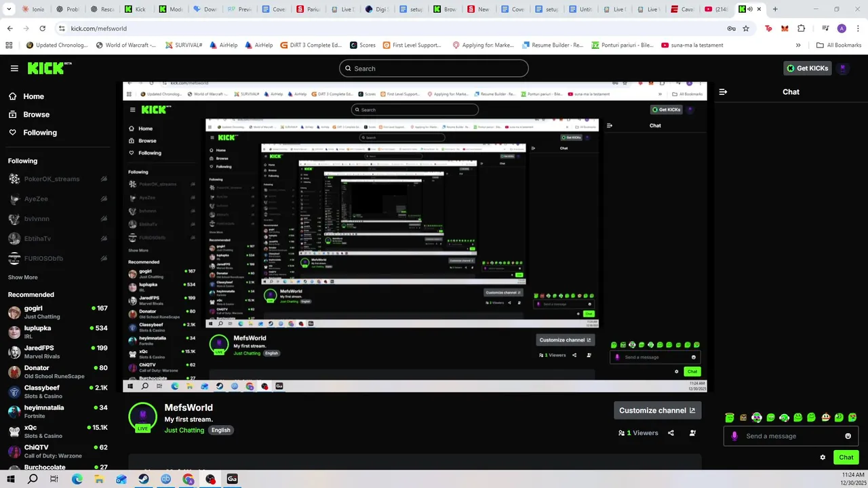Click the browser address bar URL
This screenshot has height=488, width=868.
(x=99, y=28)
